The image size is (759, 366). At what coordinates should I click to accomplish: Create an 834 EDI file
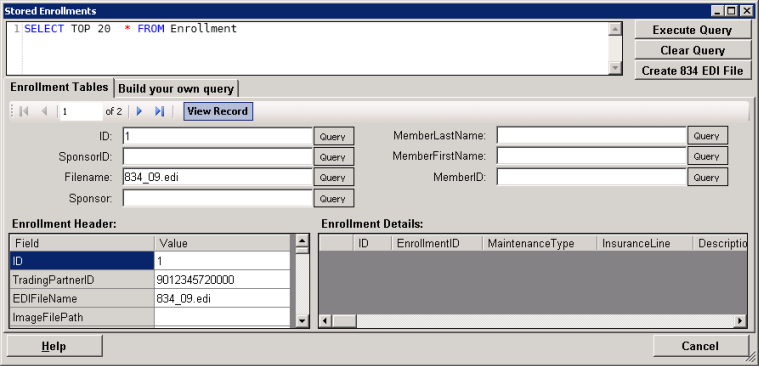pyautogui.click(x=692, y=71)
